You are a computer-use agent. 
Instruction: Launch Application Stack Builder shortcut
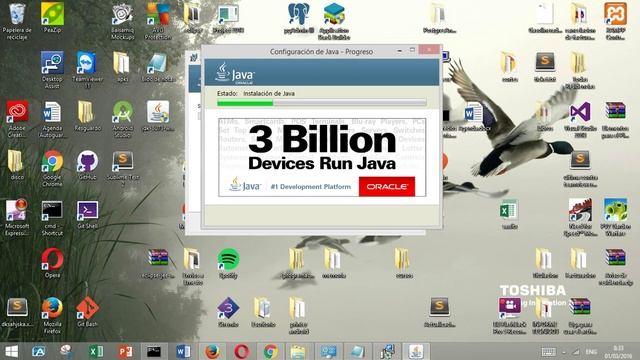[334, 21]
